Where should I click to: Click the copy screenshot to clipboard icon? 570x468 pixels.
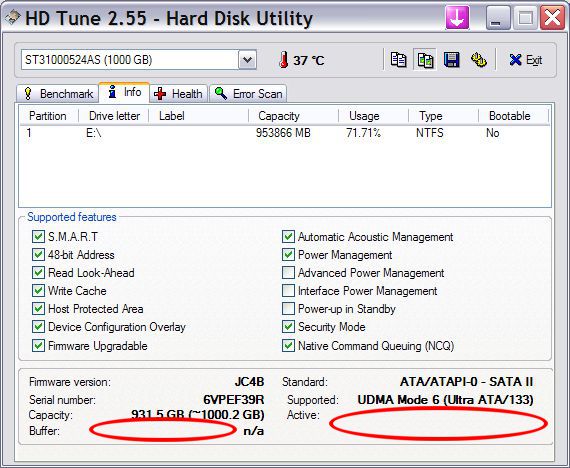point(425,60)
